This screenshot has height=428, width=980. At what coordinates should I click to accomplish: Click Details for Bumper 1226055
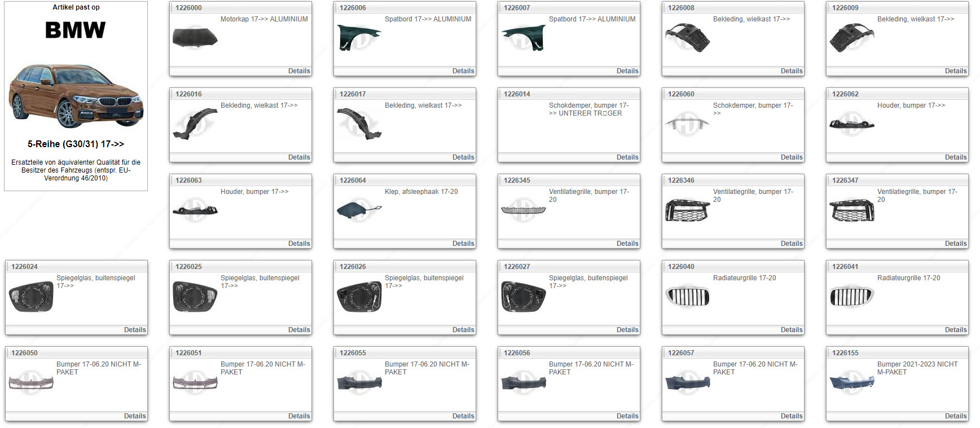pyautogui.click(x=463, y=416)
